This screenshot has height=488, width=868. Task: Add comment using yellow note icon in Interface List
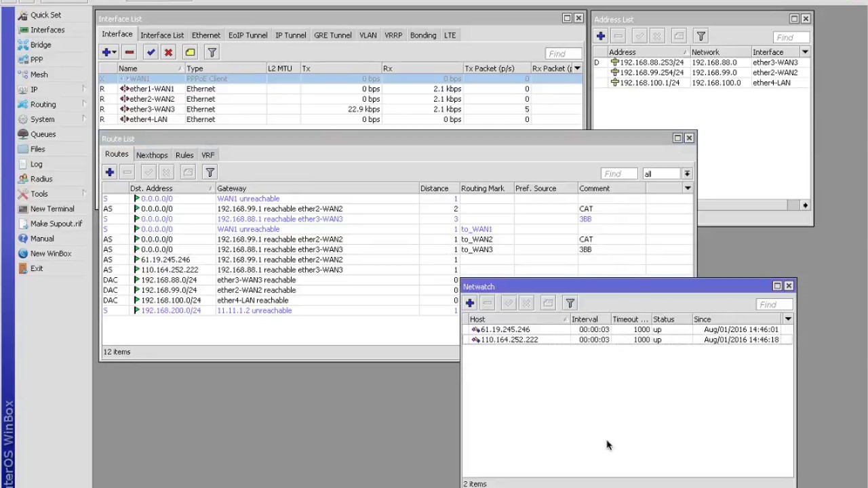coord(190,52)
